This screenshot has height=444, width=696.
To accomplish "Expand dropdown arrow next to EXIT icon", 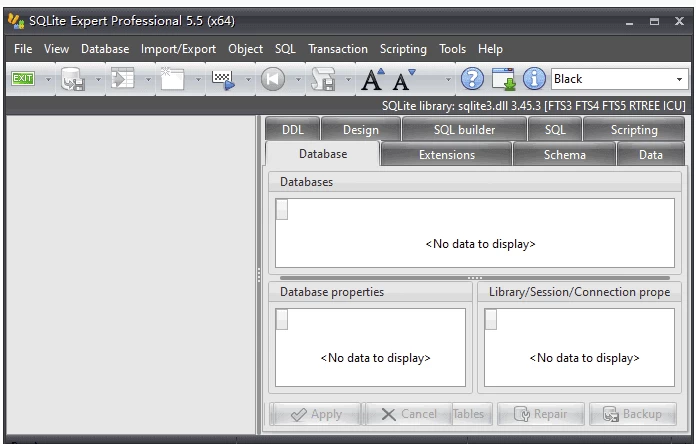I will pyautogui.click(x=45, y=79).
